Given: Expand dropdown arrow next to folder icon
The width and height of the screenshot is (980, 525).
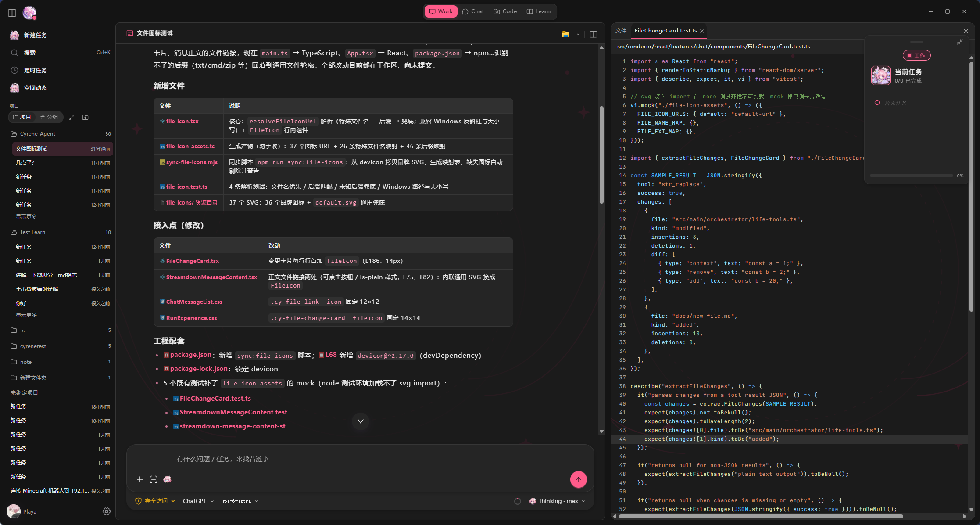Looking at the screenshot, I should click(x=578, y=34).
